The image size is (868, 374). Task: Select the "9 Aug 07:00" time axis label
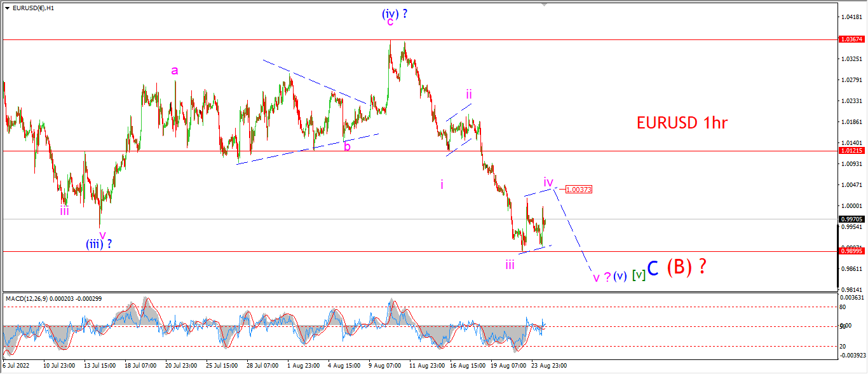click(386, 366)
